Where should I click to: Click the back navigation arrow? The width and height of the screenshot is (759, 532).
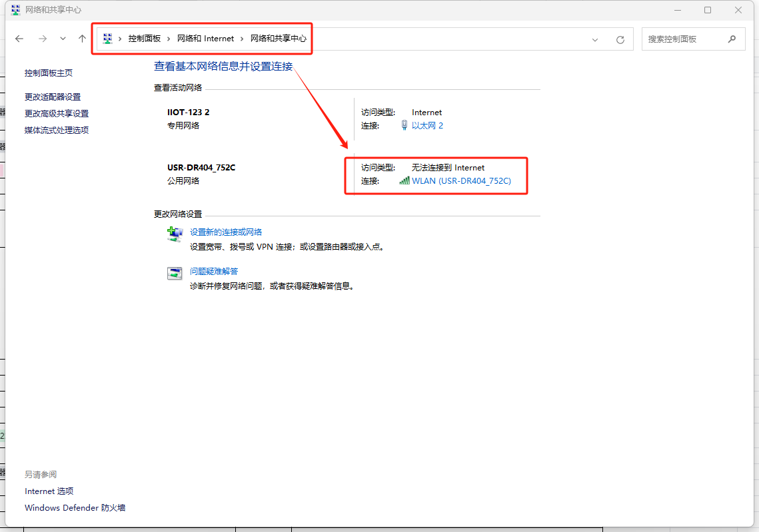coord(19,39)
